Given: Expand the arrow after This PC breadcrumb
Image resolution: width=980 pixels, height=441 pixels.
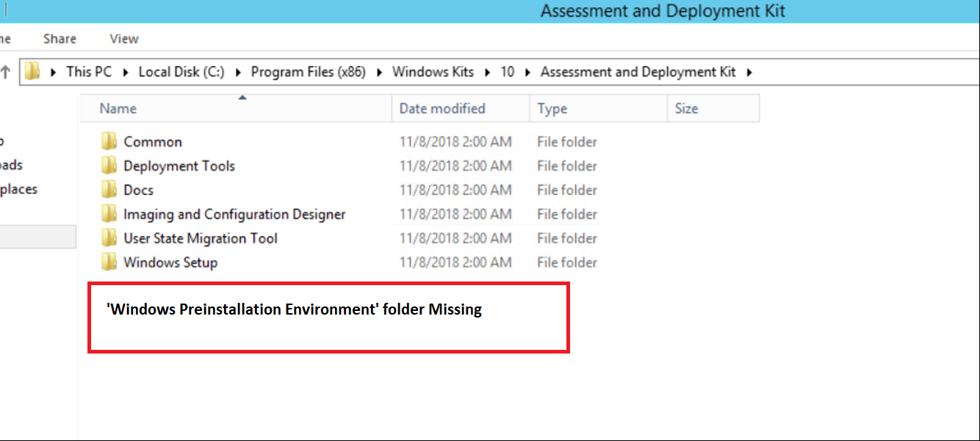Looking at the screenshot, I should 125,72.
